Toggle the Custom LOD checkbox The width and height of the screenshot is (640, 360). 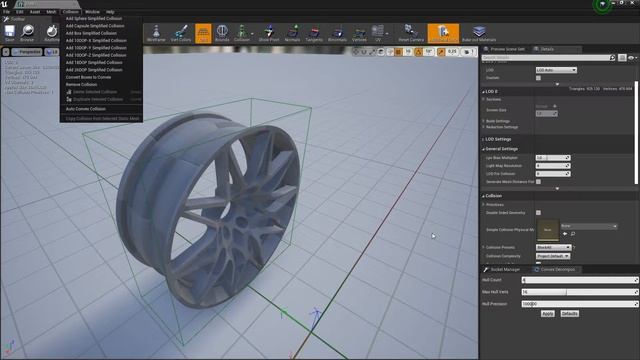pyautogui.click(x=538, y=78)
